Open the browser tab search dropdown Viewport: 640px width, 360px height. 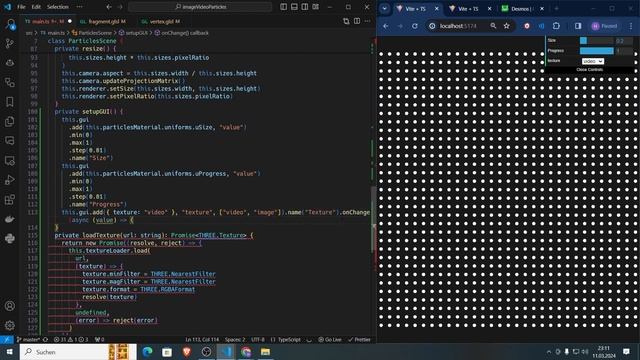385,9
